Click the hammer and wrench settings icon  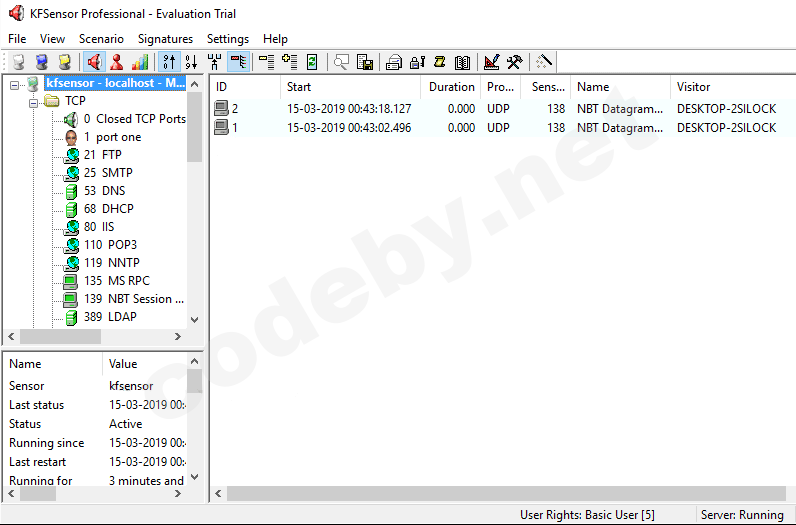tap(515, 62)
